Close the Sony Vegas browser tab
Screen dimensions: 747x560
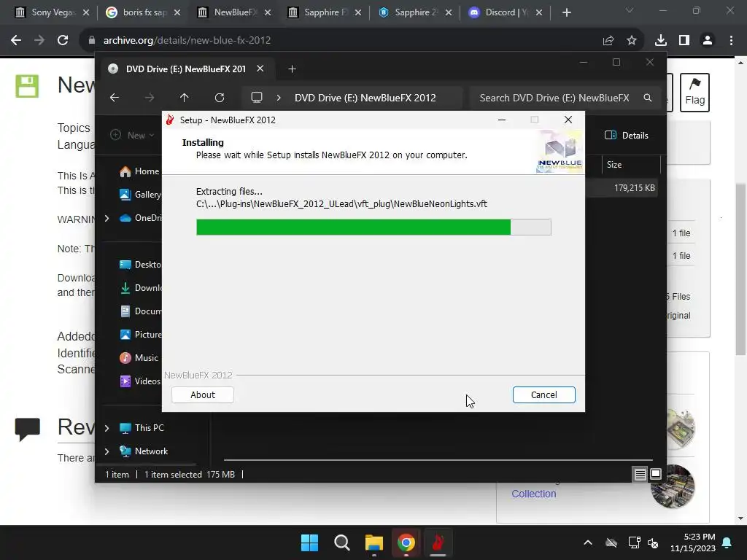click(x=86, y=13)
